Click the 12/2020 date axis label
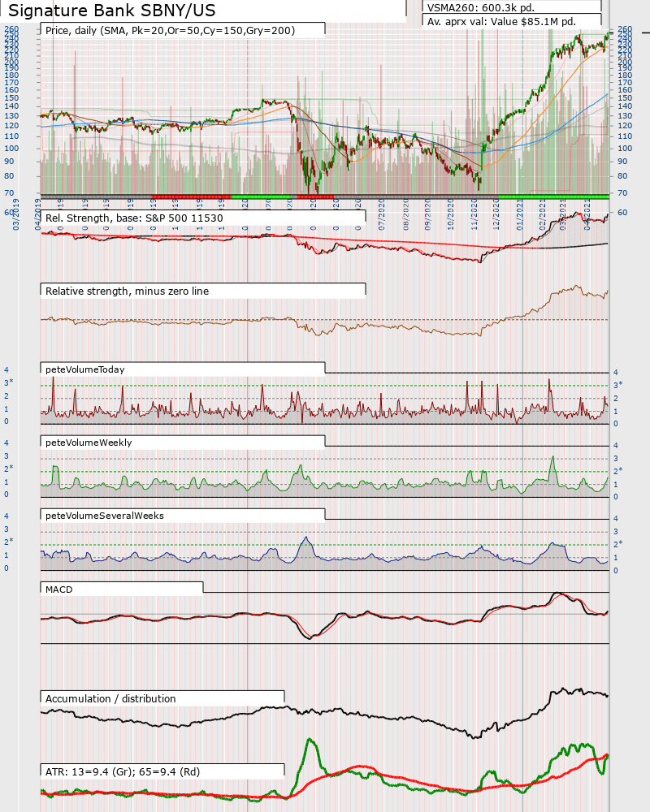Viewport: 650px width, 812px height. click(496, 214)
